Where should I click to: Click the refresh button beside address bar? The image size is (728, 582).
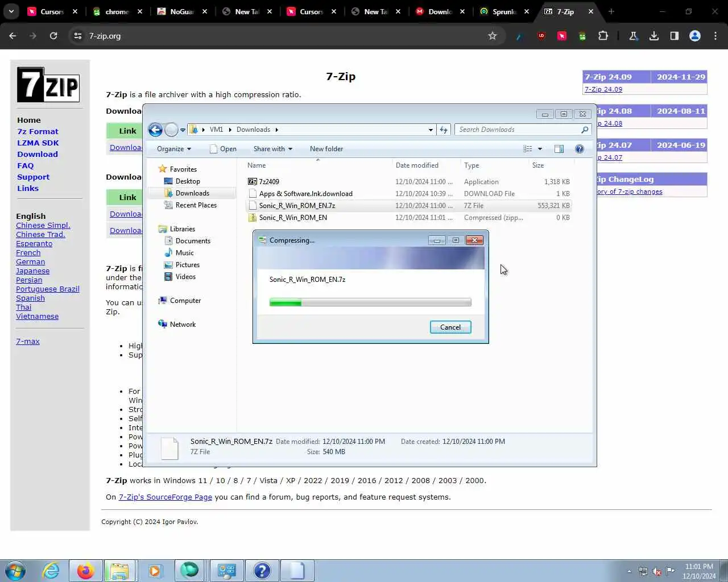click(x=444, y=130)
